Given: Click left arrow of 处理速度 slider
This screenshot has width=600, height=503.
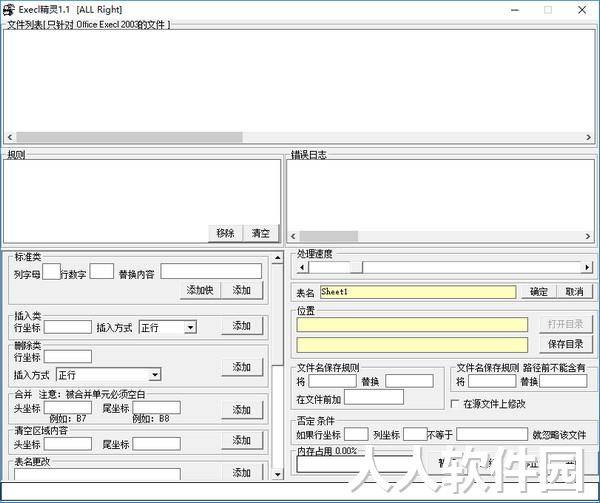Looking at the screenshot, I should pos(302,267).
